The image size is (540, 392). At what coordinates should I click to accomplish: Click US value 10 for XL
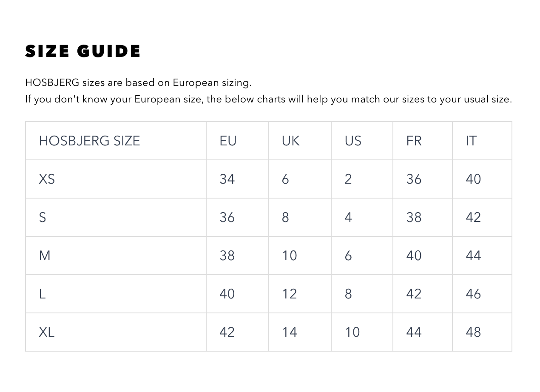[x=352, y=332]
